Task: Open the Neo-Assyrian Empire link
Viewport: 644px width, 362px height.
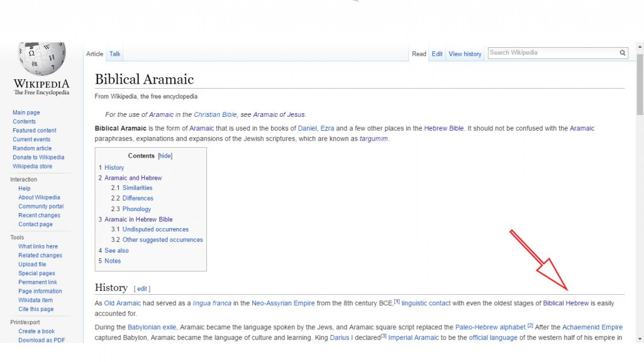Action: (283, 304)
